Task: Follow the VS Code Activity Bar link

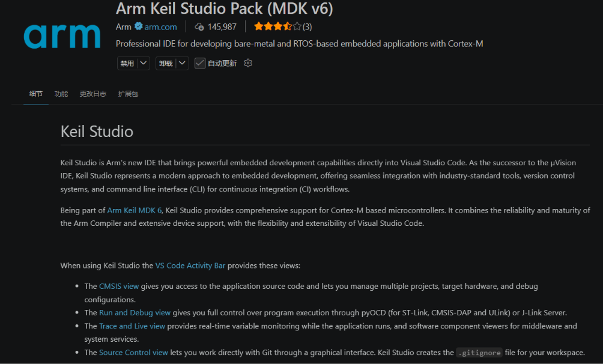Action: [190, 266]
